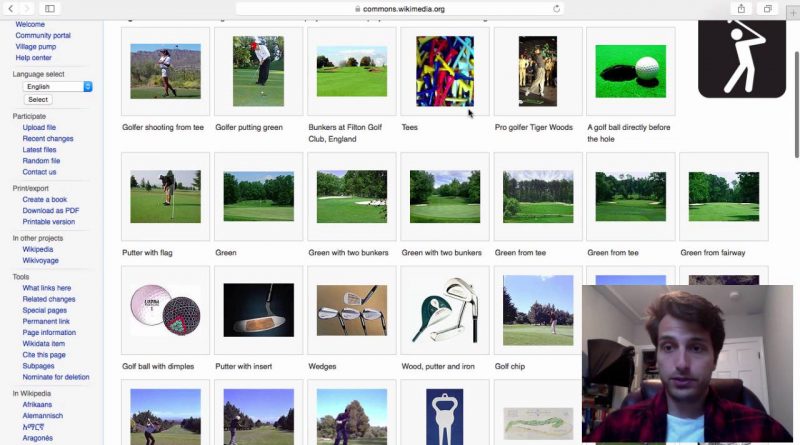This screenshot has width=800, height=445.
Task: Click the commons.wikimedia.org address bar
Action: (x=400, y=8)
